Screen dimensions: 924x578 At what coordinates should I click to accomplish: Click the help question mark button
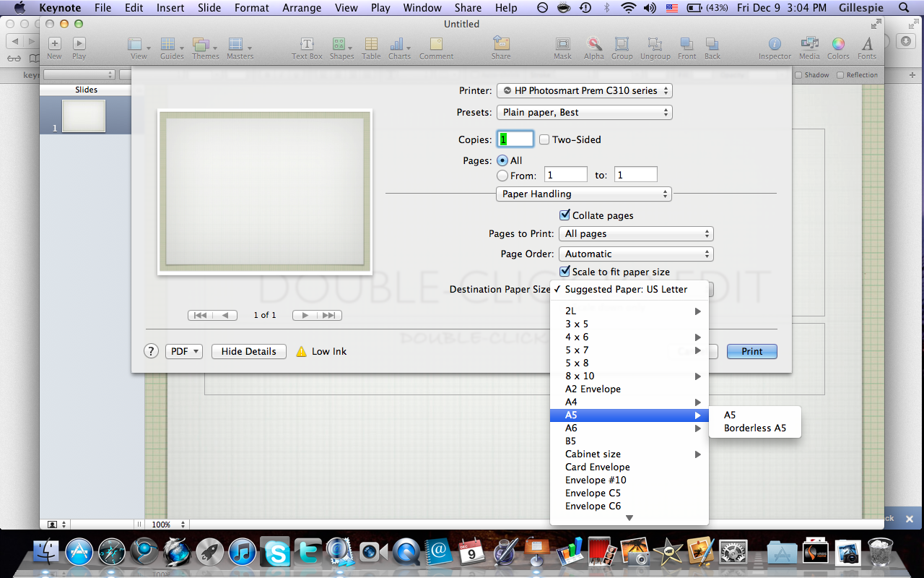coord(151,351)
